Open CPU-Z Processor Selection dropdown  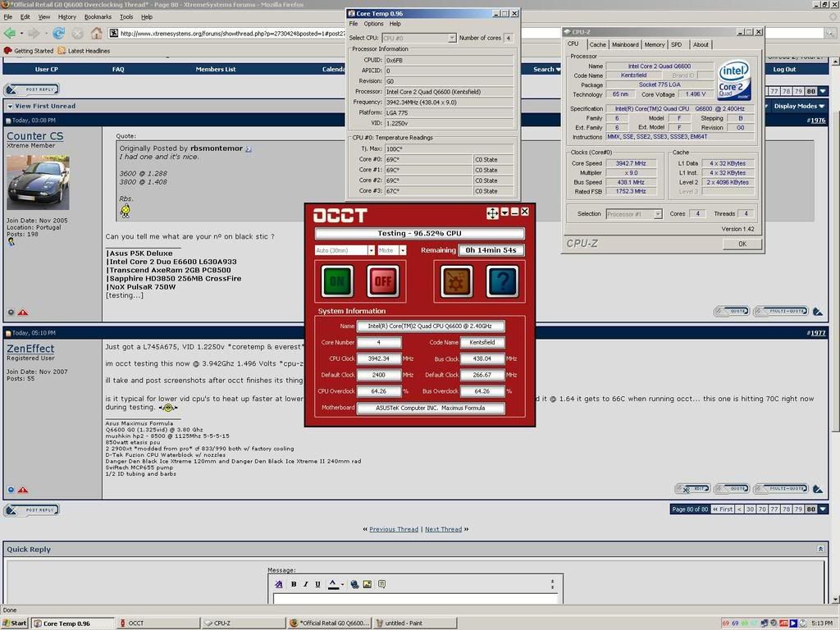click(658, 214)
